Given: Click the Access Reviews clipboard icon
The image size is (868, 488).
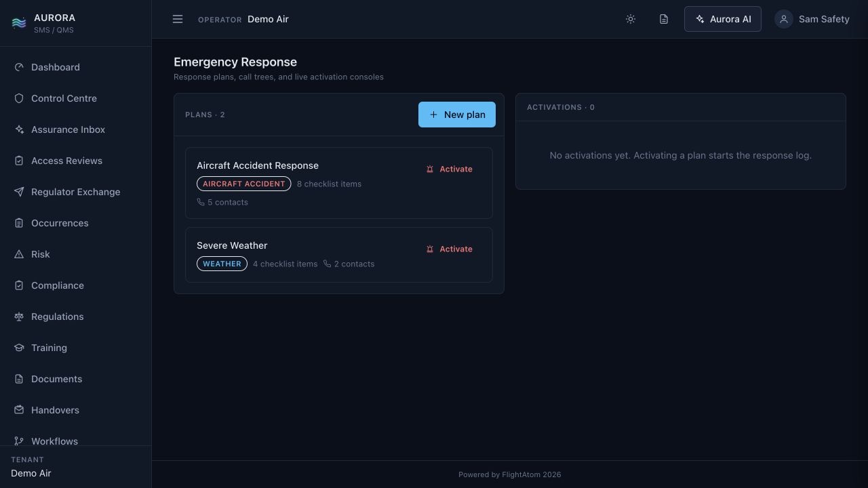Looking at the screenshot, I should [x=19, y=161].
